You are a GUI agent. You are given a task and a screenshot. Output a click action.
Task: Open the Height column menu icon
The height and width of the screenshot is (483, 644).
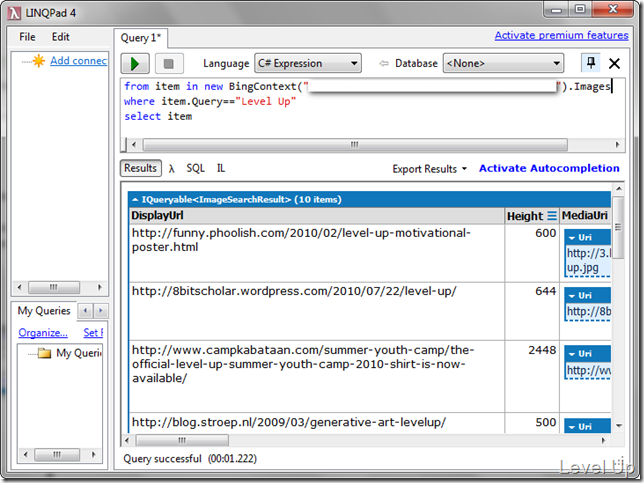pyautogui.click(x=552, y=216)
